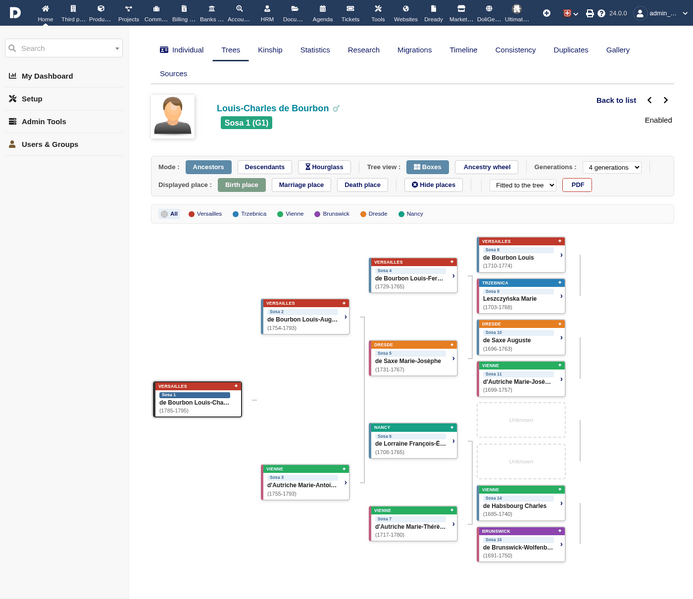The width and height of the screenshot is (693, 599).
Task: Display Marriage place on boxes
Action: coord(301,185)
